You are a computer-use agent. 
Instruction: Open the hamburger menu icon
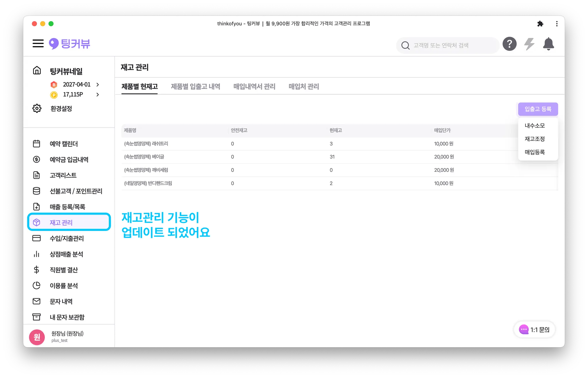(38, 44)
